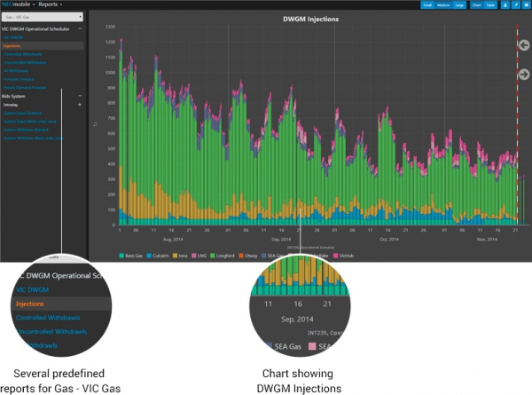Click the pin icon in top toolbar
This screenshot has width=532, height=395.
[x=514, y=5]
